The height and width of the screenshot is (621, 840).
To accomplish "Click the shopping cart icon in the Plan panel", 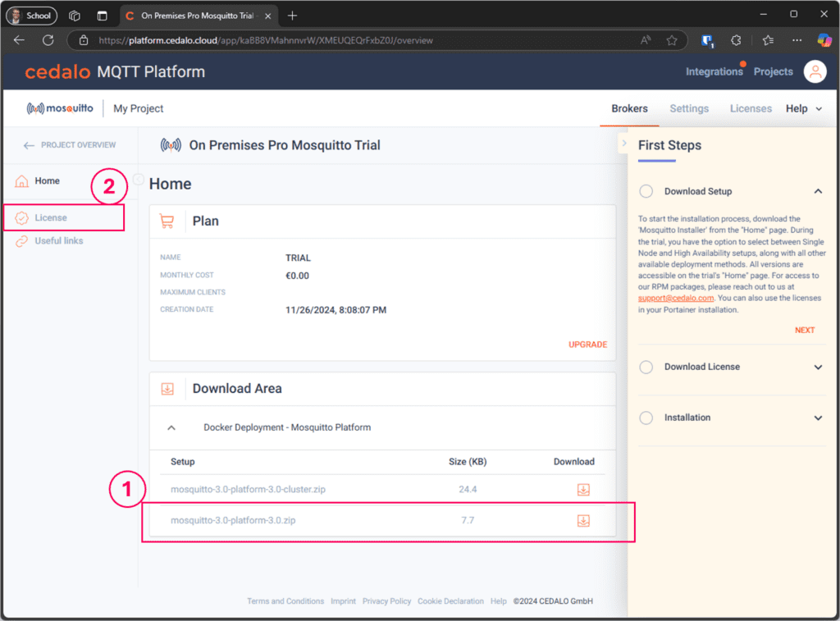I will [x=168, y=221].
